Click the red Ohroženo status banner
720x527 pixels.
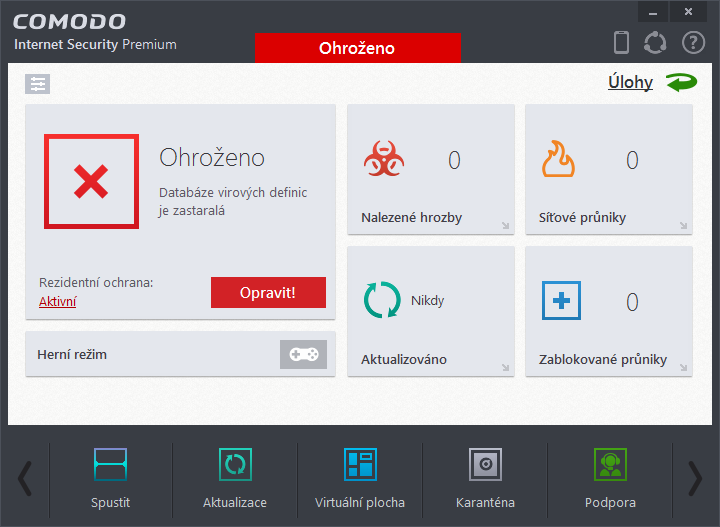[358, 48]
